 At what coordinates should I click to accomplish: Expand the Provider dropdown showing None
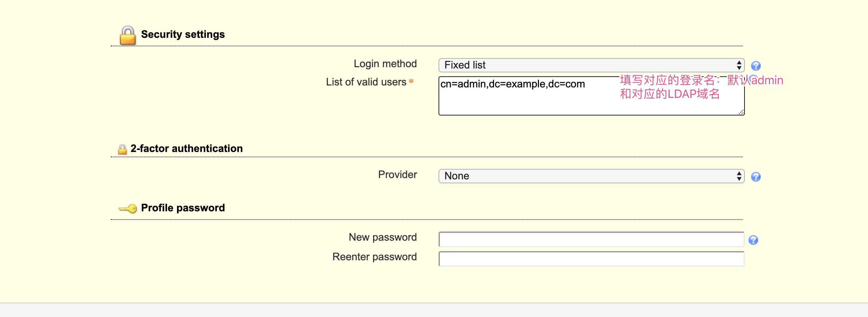[591, 176]
